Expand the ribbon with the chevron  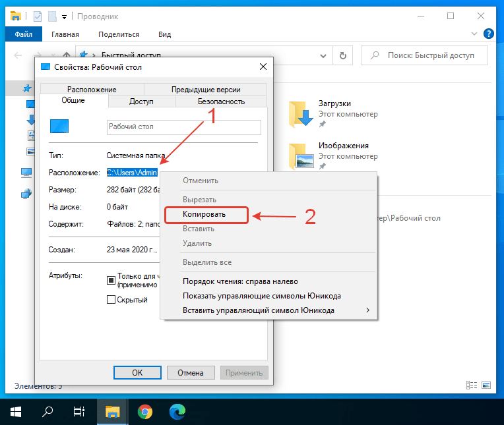point(474,34)
